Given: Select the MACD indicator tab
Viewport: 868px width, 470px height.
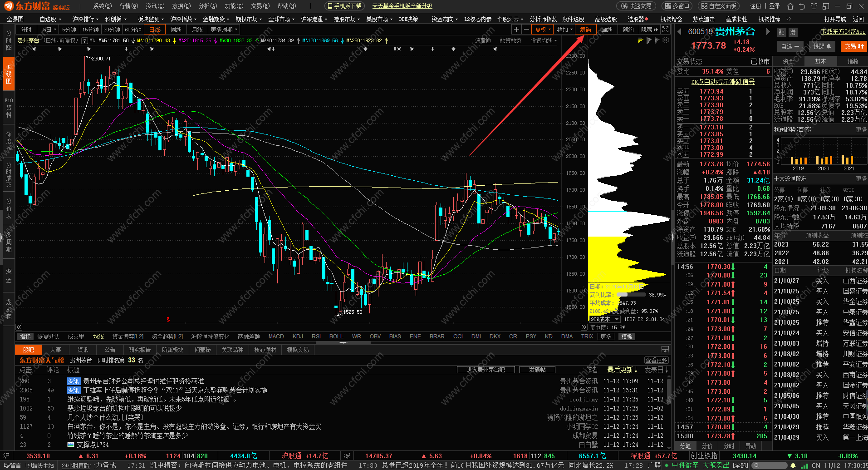Looking at the screenshot, I should (276, 336).
